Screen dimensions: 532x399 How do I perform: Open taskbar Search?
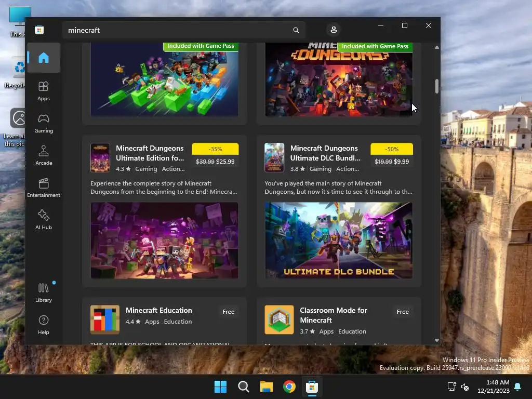tap(243, 387)
